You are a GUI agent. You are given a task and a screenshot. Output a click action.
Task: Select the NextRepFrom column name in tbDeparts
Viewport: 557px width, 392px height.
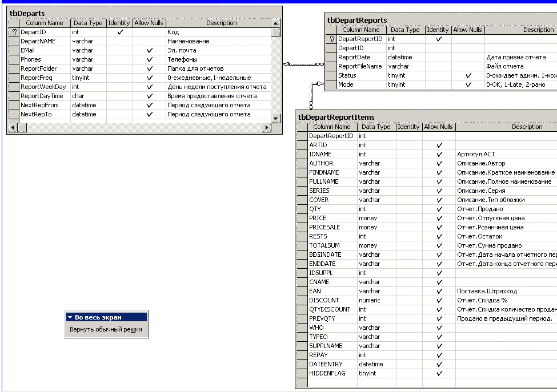(39, 105)
